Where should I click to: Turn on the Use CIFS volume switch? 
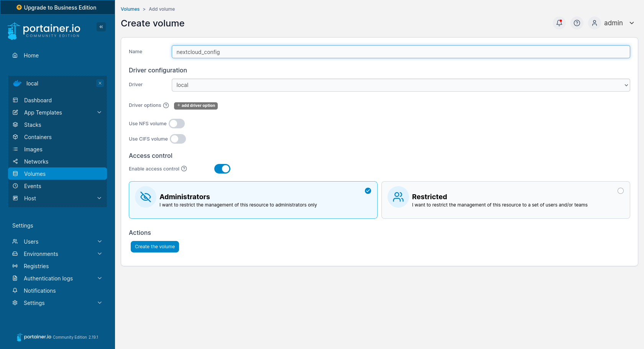pos(178,139)
